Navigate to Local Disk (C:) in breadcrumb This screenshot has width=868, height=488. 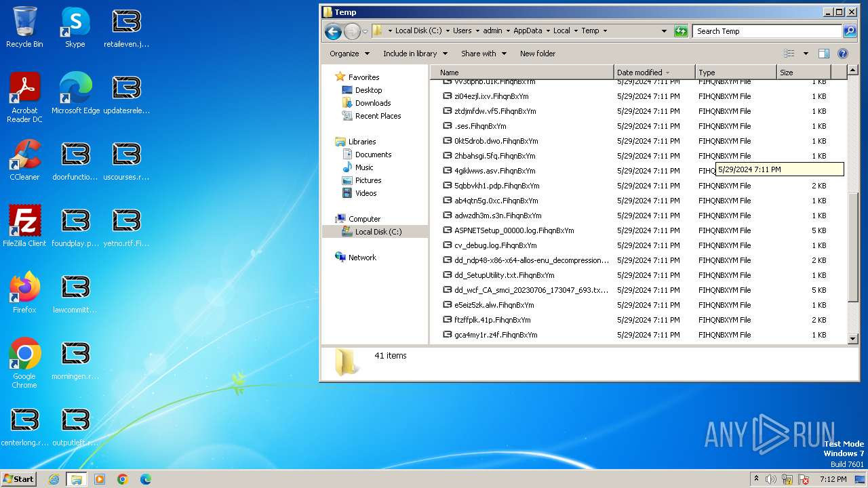click(x=418, y=31)
